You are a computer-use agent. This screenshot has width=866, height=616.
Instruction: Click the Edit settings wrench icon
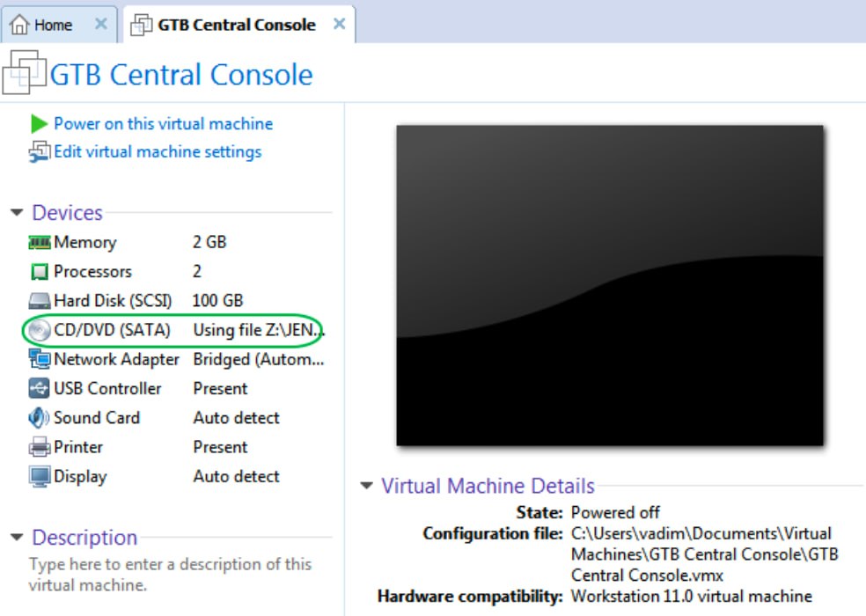point(40,152)
